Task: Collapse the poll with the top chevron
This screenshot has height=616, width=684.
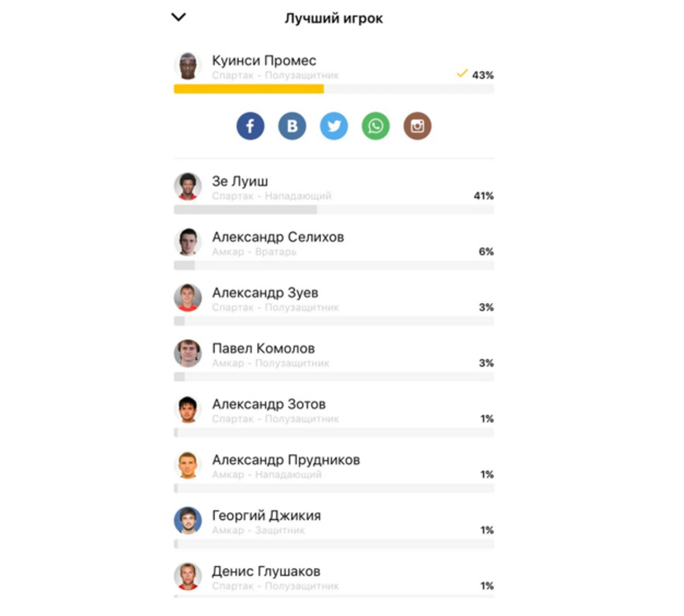Action: (178, 17)
